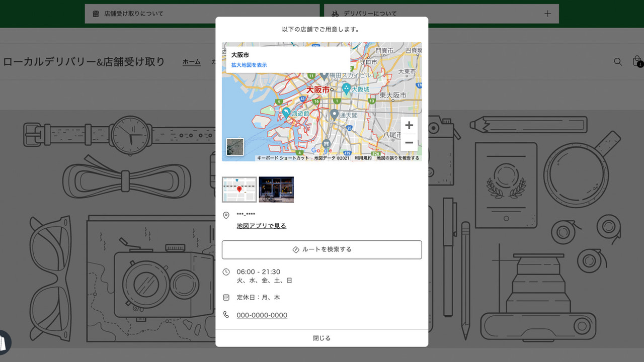Expand デリバリーについて with the plus sign
644x362 pixels.
coord(547,14)
